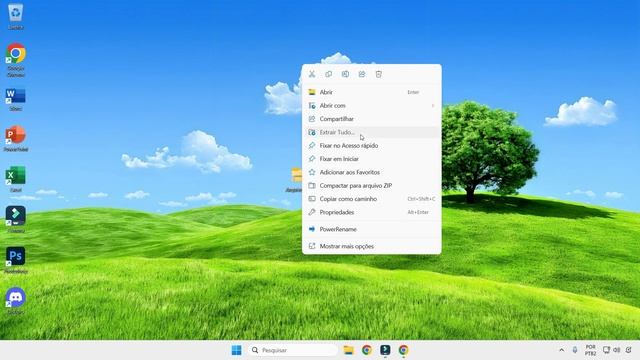The image size is (640, 360).
Task: Click the Share icon in context menu top row
Action: 362,74
